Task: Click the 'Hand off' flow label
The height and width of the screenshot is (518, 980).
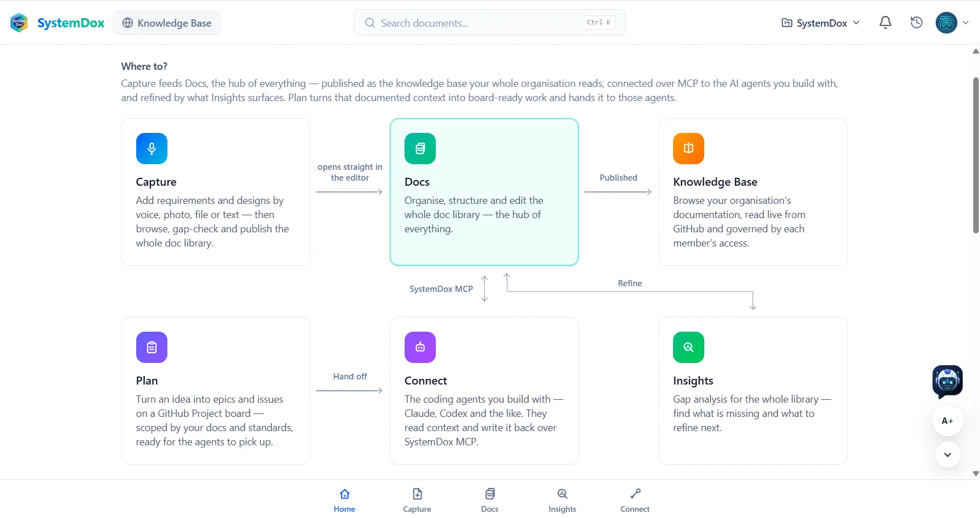Action: click(x=350, y=376)
